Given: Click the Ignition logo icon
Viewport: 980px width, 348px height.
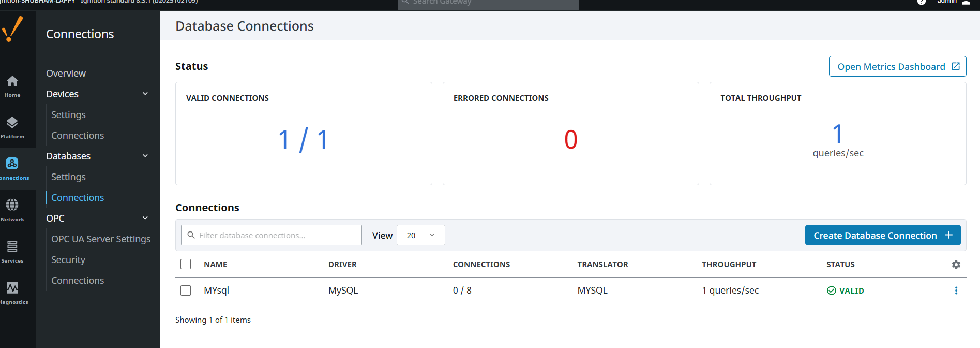Looking at the screenshot, I should tap(12, 29).
